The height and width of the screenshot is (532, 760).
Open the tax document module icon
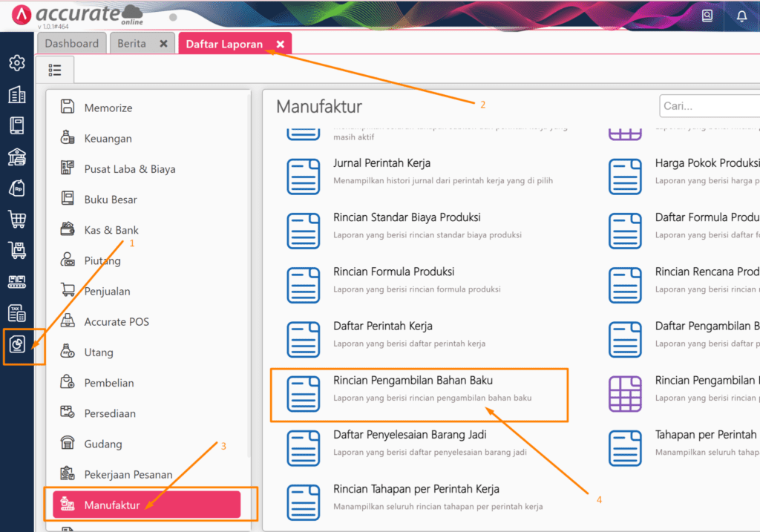[x=16, y=312]
